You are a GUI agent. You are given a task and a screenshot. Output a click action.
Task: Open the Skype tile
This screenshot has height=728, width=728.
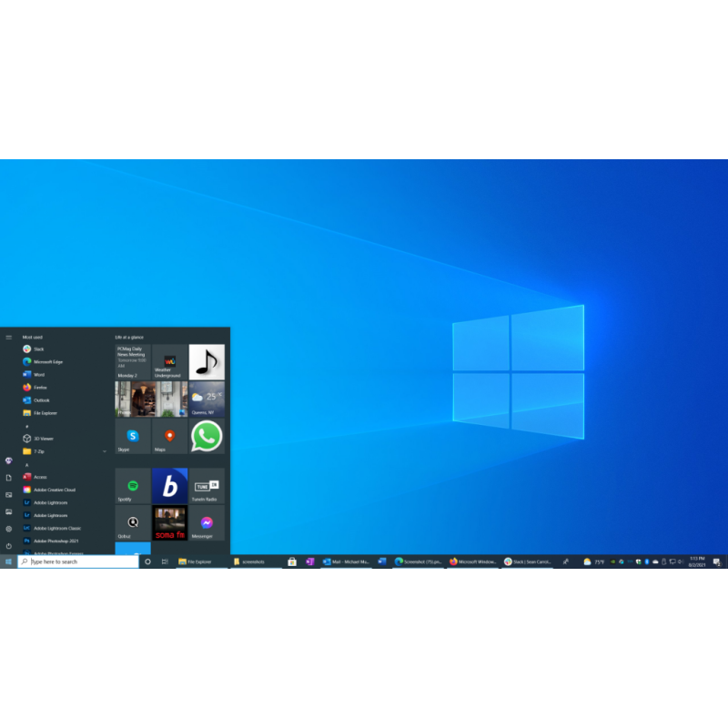point(133,436)
